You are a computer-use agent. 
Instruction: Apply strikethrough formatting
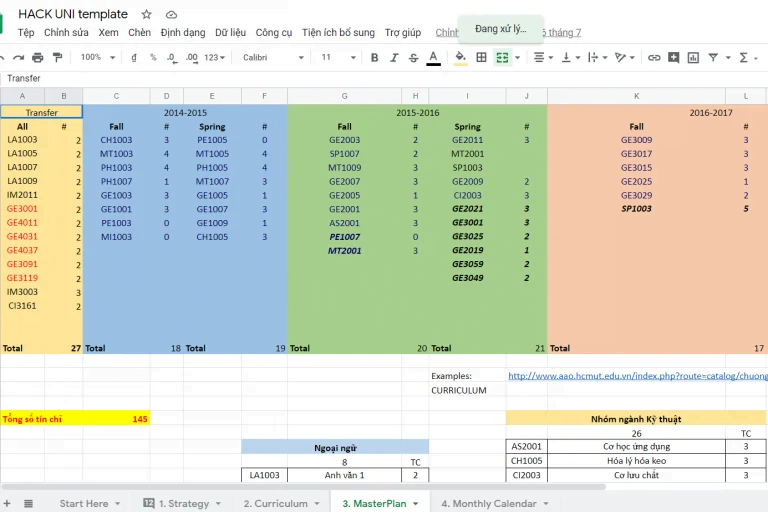coord(413,58)
